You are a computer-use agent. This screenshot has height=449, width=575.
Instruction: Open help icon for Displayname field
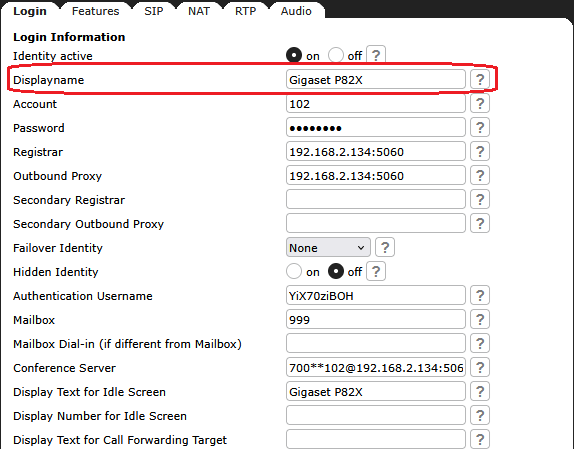(480, 80)
